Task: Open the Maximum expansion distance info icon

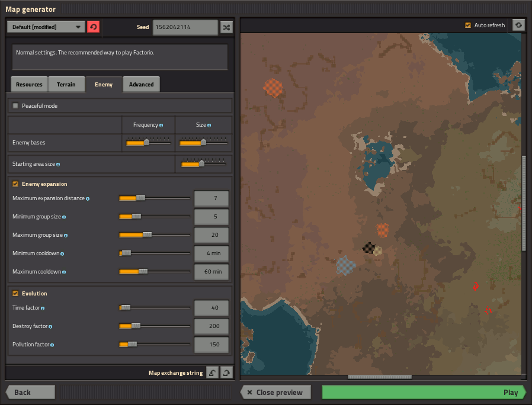Action: [88, 199]
